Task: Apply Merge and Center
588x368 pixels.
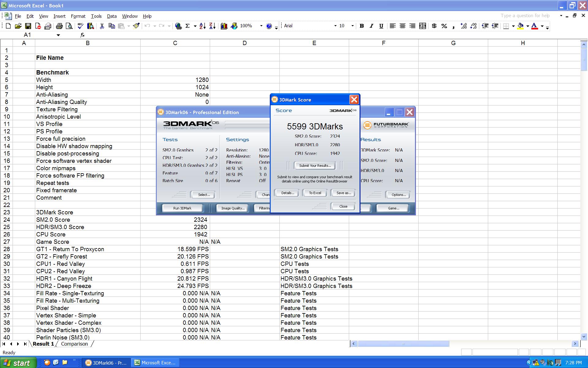Action: pyautogui.click(x=423, y=26)
